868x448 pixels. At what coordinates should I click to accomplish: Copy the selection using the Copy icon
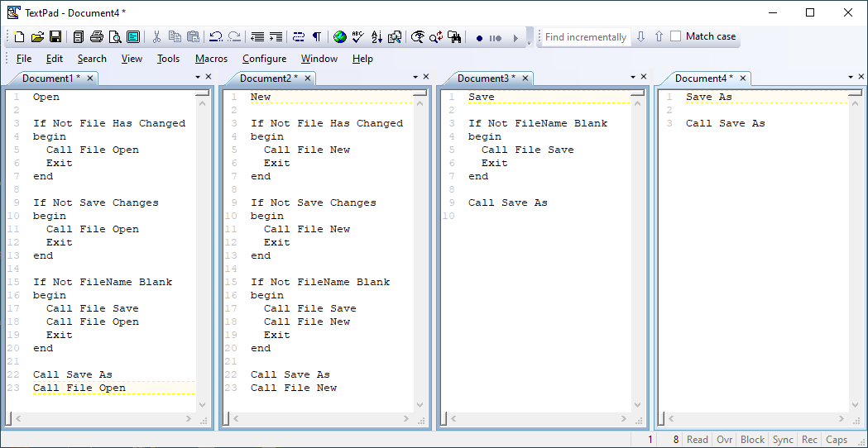click(175, 37)
